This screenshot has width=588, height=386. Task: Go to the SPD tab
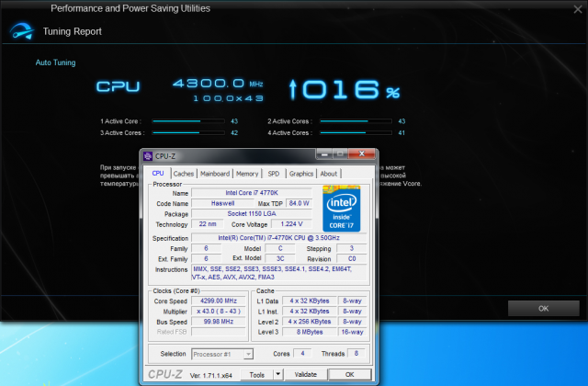tap(274, 174)
